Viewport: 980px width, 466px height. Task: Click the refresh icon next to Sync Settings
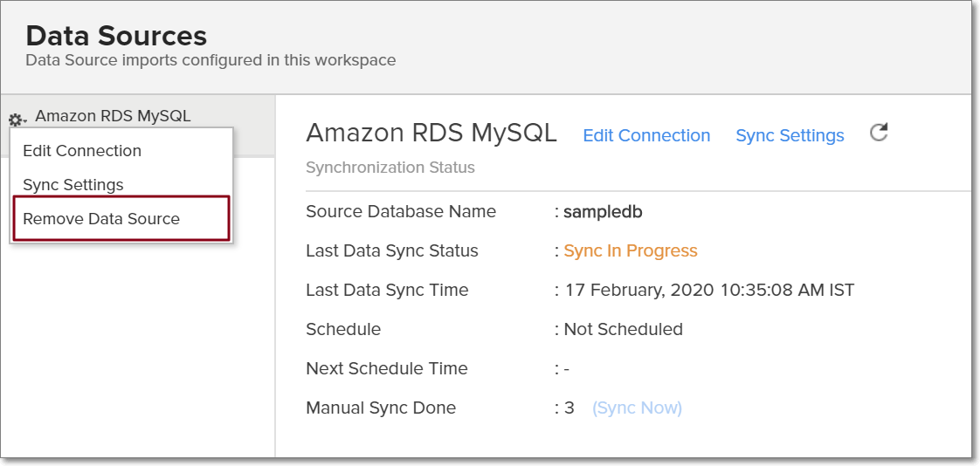click(x=879, y=133)
